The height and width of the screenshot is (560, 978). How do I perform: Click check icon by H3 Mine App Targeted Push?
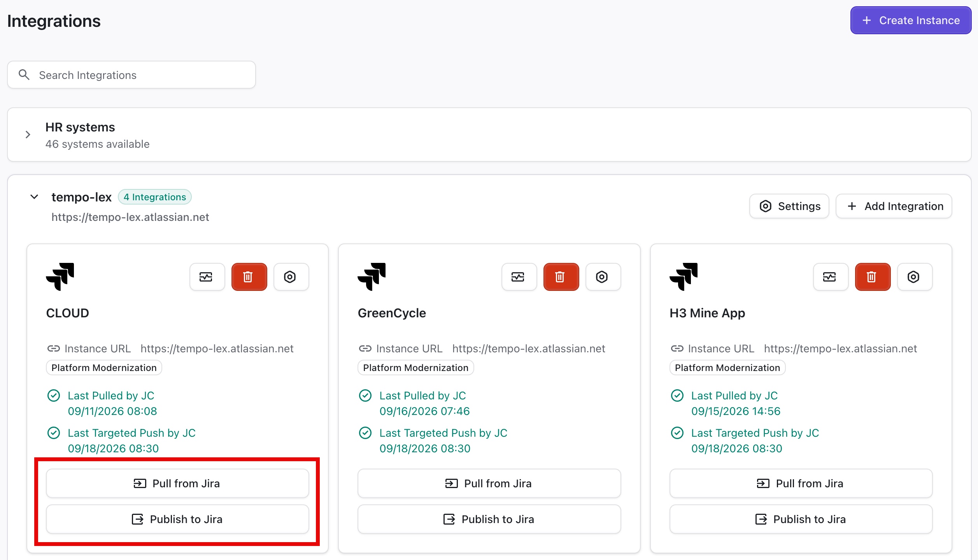677,433
